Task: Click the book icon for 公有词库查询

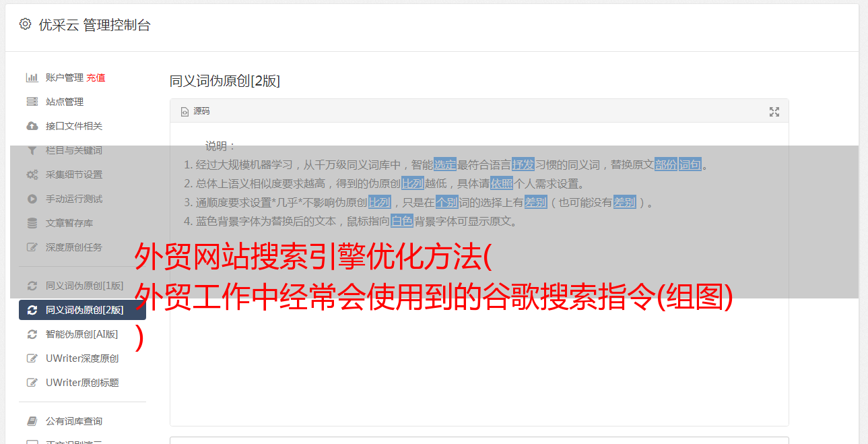Action: 32,421
